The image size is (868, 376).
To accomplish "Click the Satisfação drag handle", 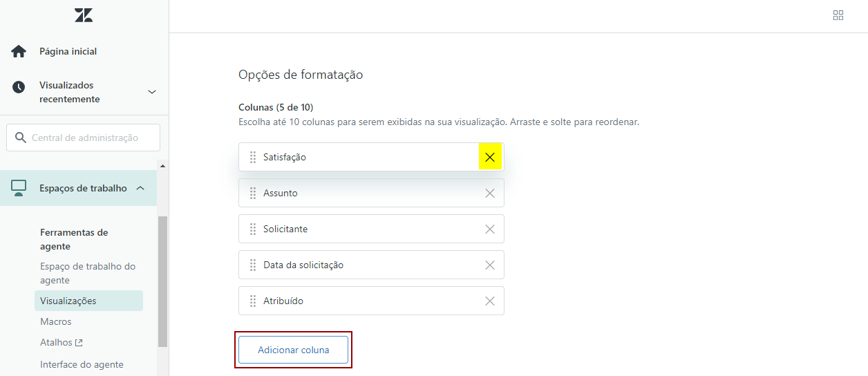I will point(253,157).
